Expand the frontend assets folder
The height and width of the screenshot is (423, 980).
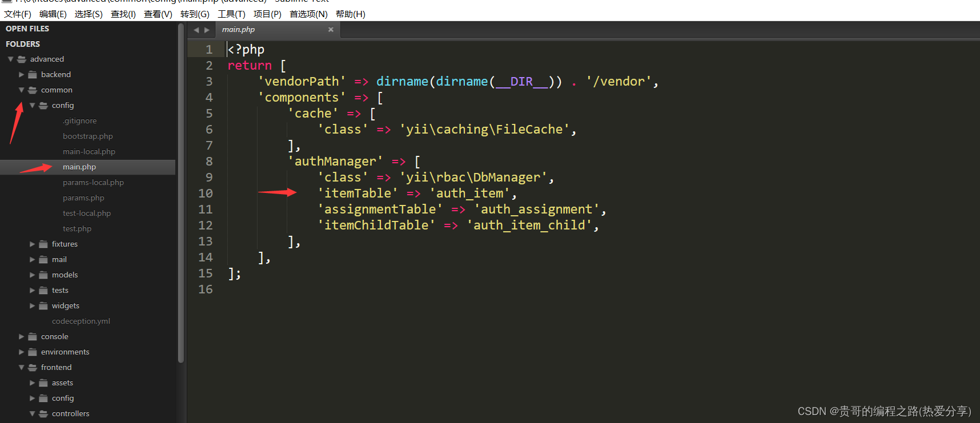point(32,383)
